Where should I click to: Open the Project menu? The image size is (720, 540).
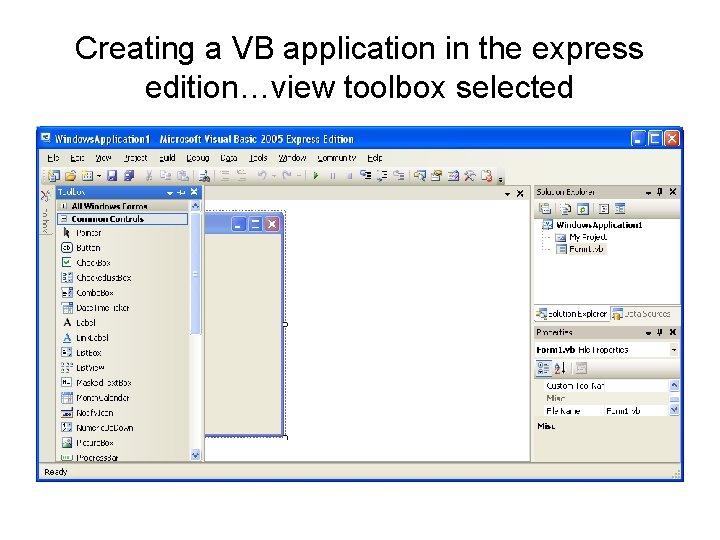(x=135, y=158)
